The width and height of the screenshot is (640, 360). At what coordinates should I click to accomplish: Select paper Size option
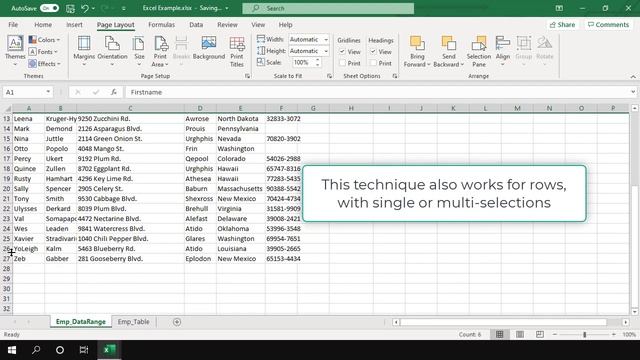[139, 51]
